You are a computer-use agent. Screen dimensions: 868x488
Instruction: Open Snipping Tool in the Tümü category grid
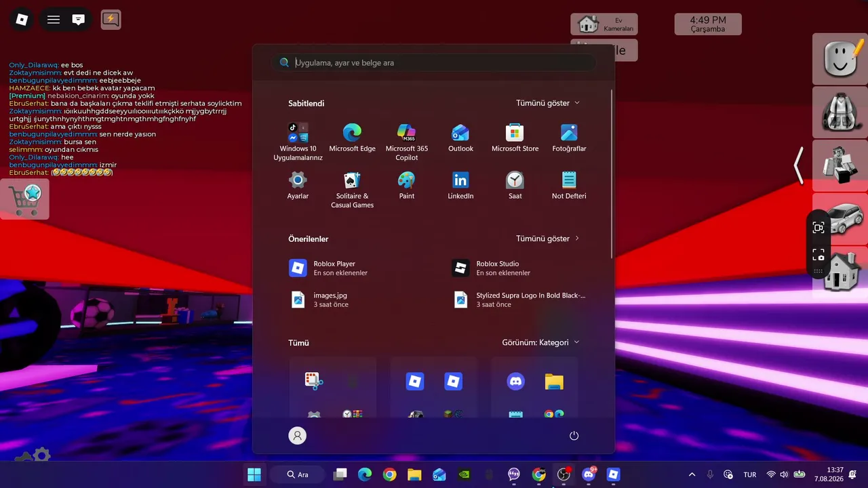click(313, 382)
